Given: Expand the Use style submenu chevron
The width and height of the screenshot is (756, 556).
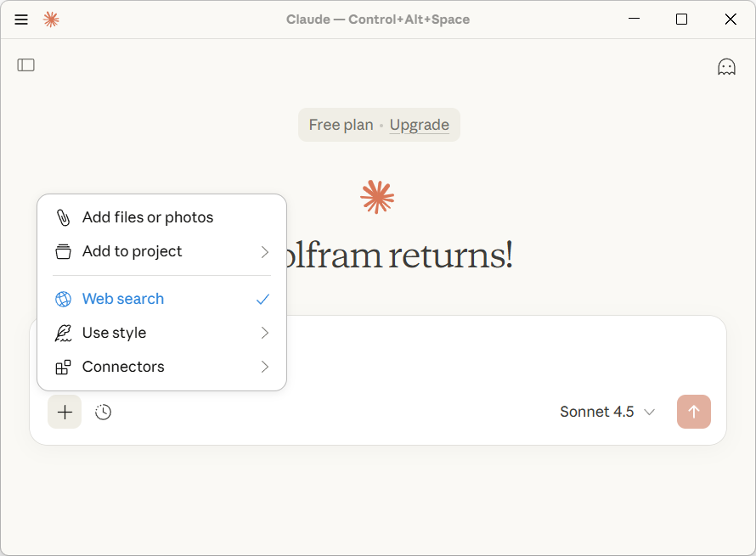Looking at the screenshot, I should 265,333.
